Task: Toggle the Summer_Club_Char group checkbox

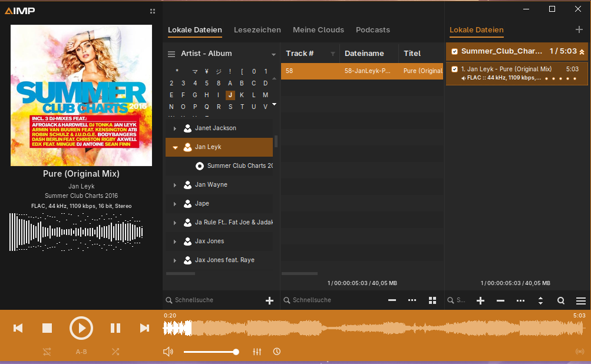Action: coord(454,51)
